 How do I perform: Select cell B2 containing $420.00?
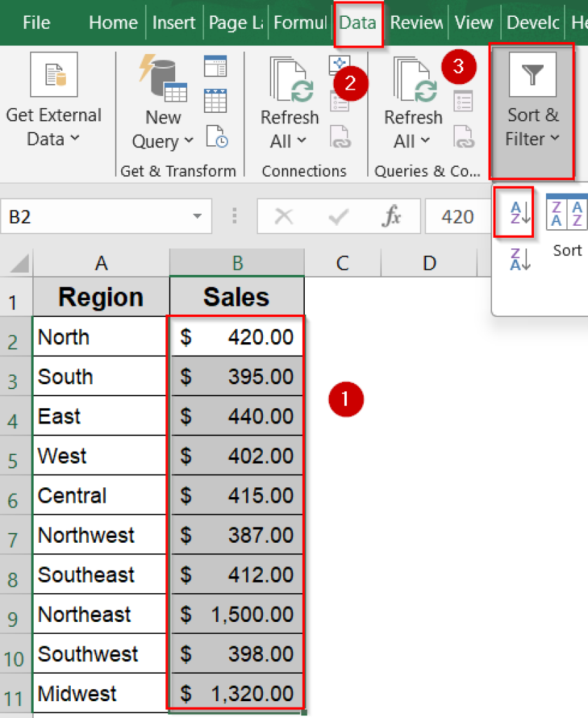click(236, 337)
